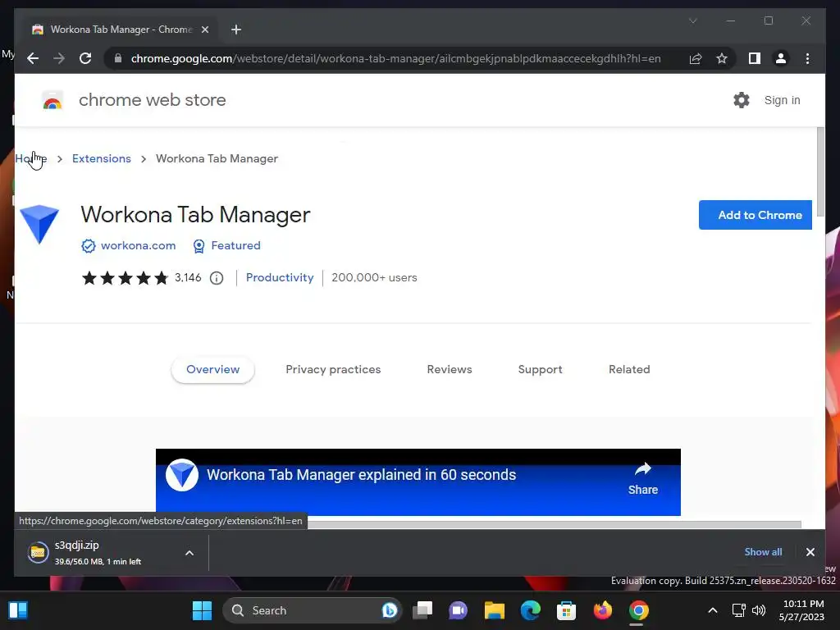Open File Explorer from the taskbar

click(x=495, y=610)
